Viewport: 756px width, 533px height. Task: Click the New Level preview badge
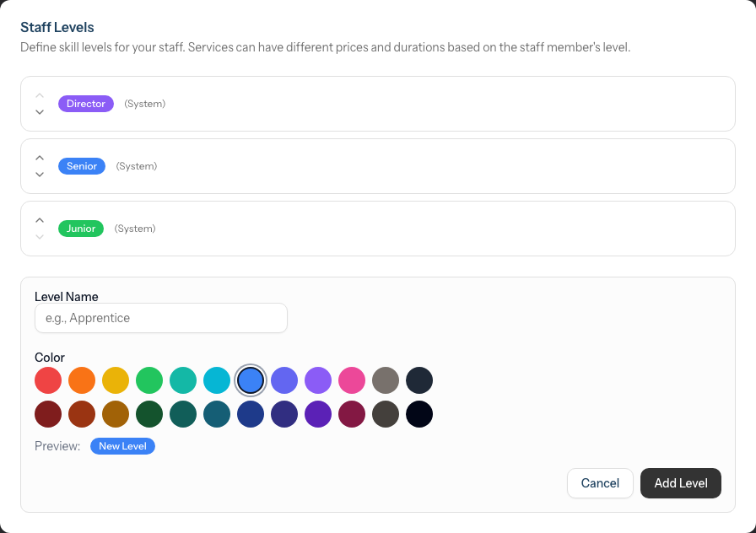122,446
